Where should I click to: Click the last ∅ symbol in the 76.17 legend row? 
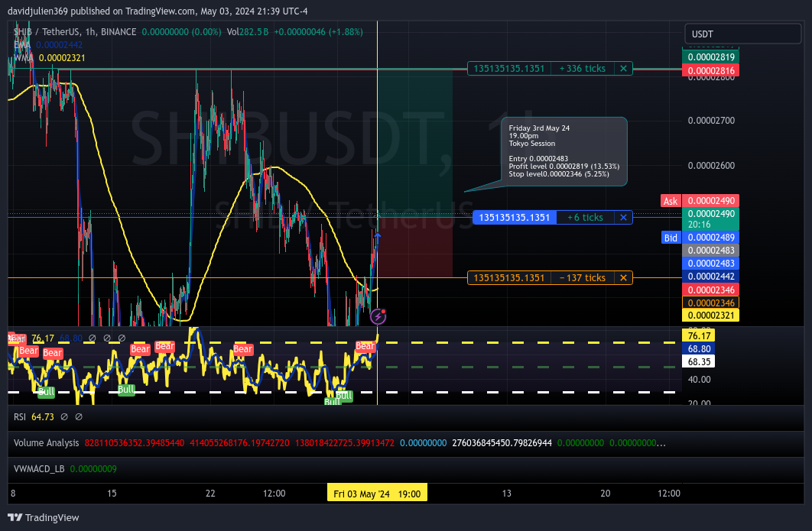click(x=122, y=338)
